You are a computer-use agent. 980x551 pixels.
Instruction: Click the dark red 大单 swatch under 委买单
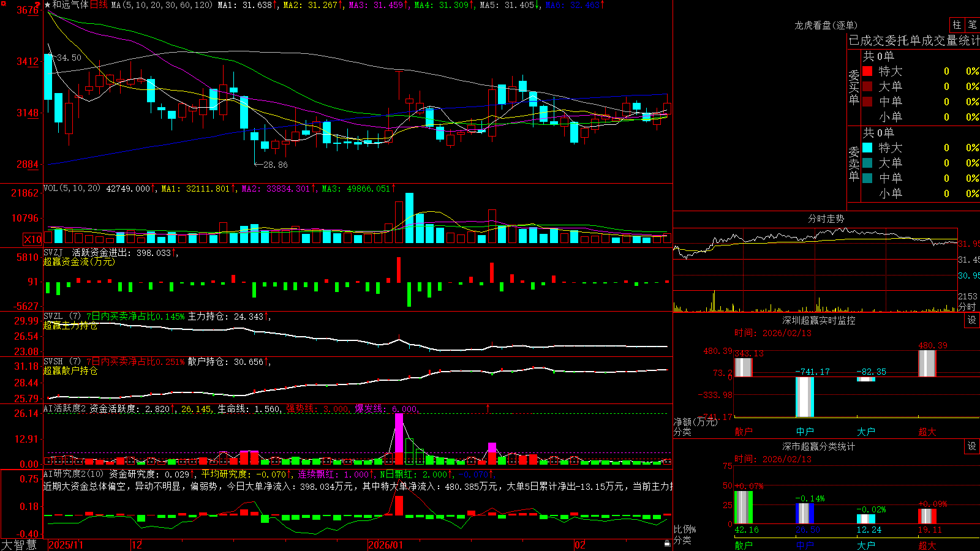867,86
